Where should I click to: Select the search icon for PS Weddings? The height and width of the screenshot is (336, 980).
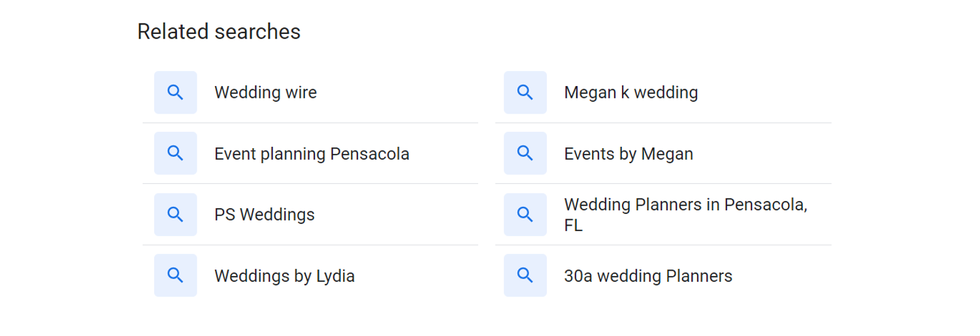tap(175, 214)
